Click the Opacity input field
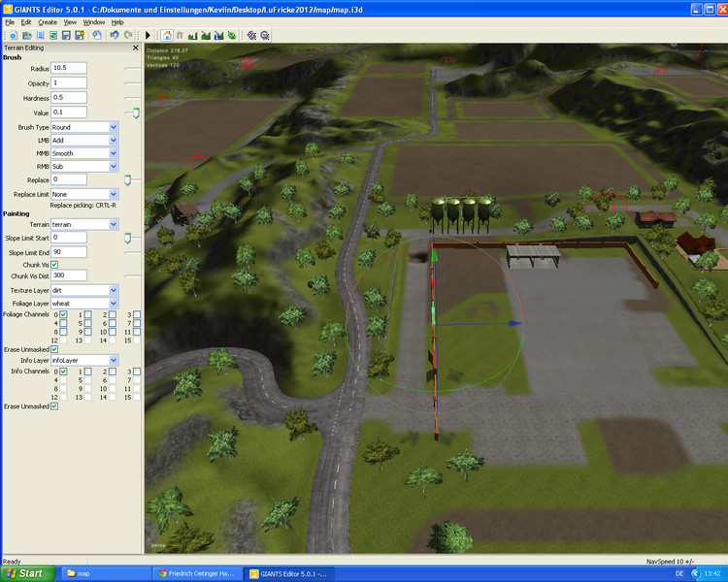Image resolution: width=728 pixels, height=582 pixels. pos(69,82)
